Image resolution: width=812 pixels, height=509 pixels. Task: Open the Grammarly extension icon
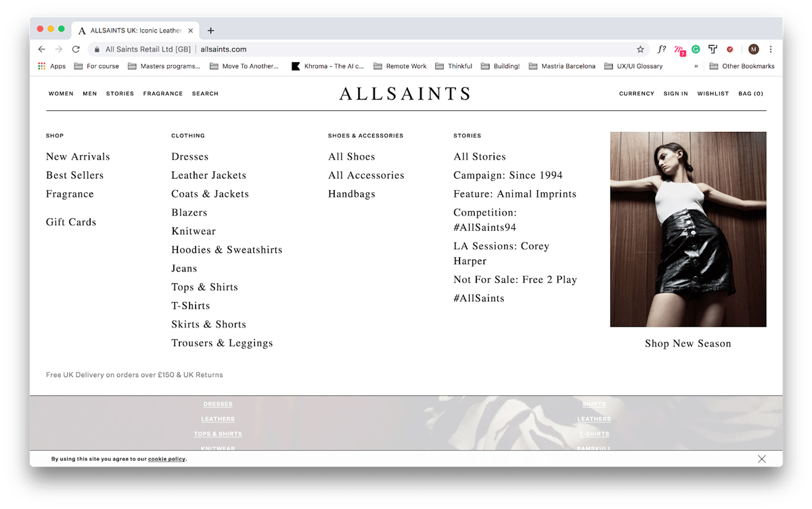tap(696, 49)
